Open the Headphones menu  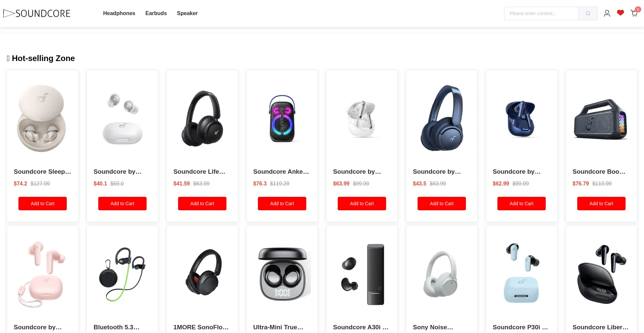pyautogui.click(x=119, y=13)
